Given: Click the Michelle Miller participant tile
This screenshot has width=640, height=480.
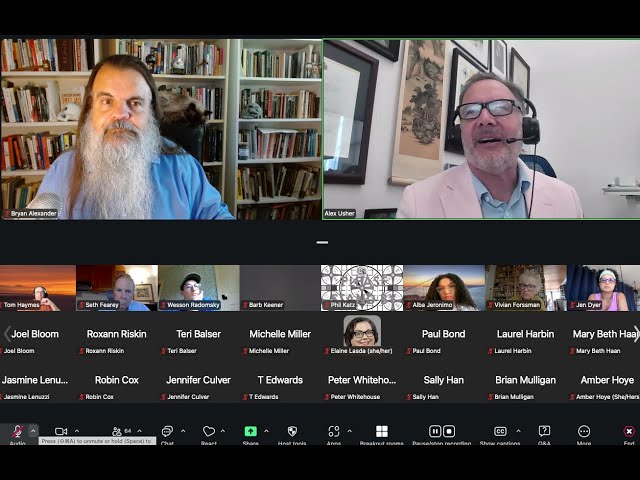Looking at the screenshot, I should click(x=280, y=334).
